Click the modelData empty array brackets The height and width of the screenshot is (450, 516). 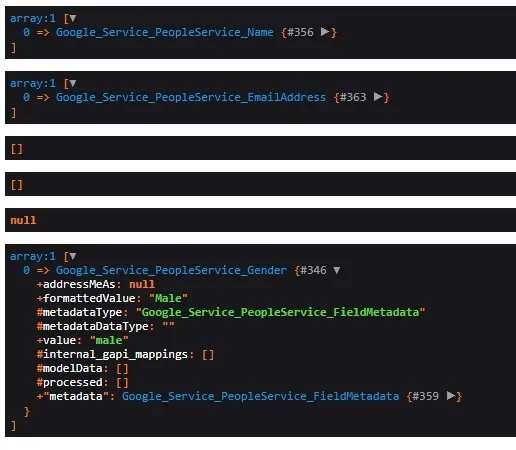click(122, 368)
